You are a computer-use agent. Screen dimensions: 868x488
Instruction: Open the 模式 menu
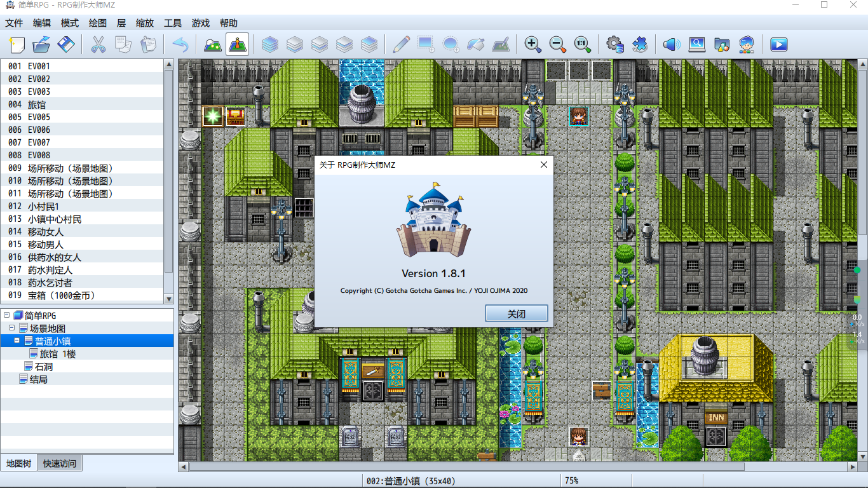pyautogui.click(x=70, y=23)
